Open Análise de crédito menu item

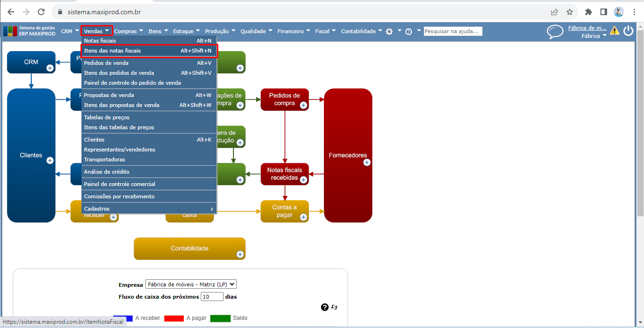[149, 172]
